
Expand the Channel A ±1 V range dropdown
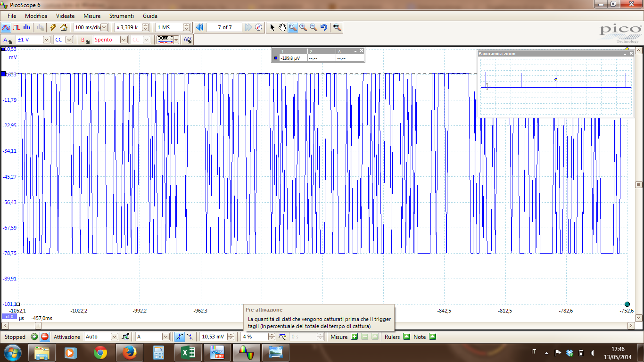pos(46,40)
